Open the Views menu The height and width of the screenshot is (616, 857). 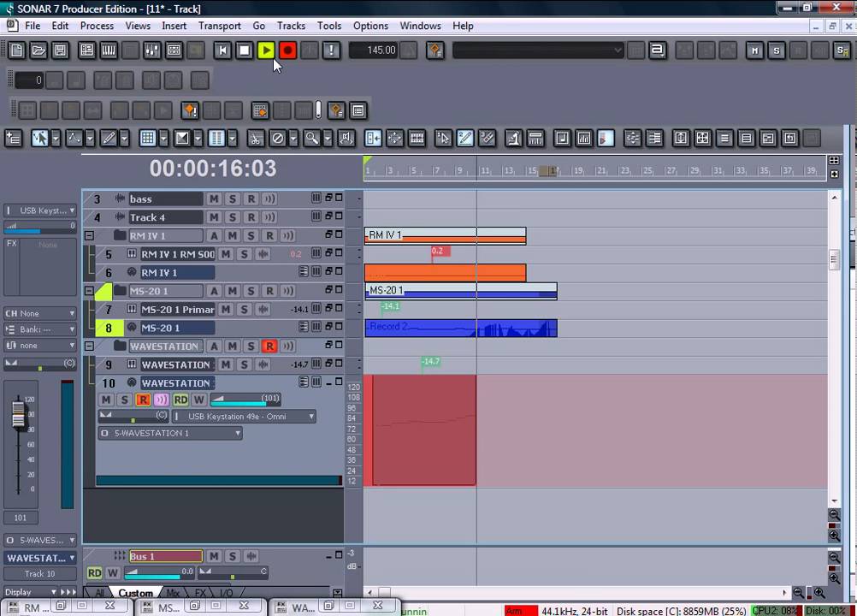pos(138,26)
